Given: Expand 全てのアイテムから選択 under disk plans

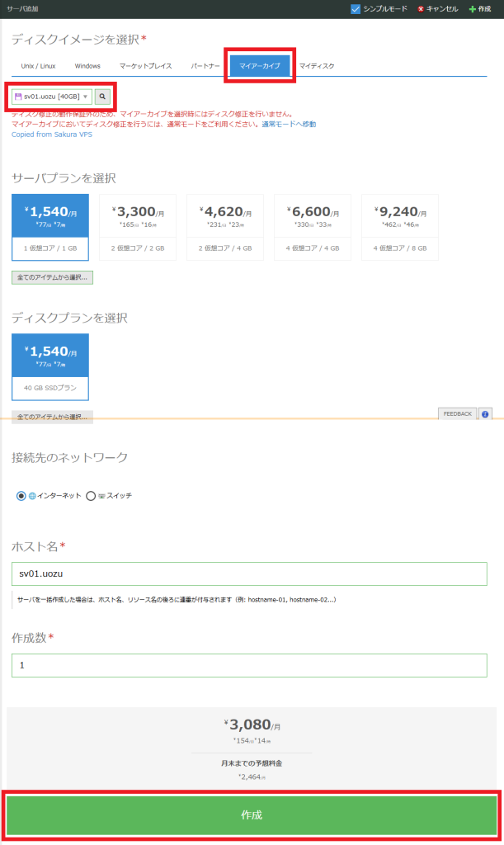Looking at the screenshot, I should pyautogui.click(x=52, y=417).
